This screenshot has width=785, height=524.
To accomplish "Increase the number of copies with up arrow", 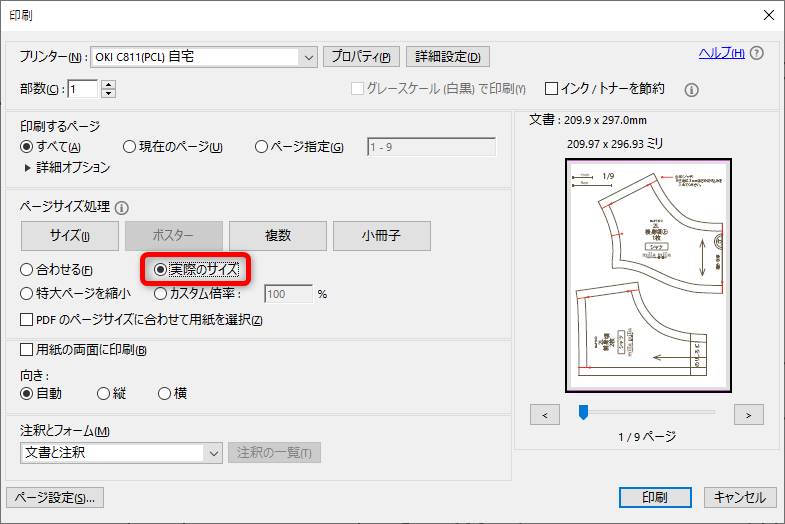I will pyautogui.click(x=109, y=84).
